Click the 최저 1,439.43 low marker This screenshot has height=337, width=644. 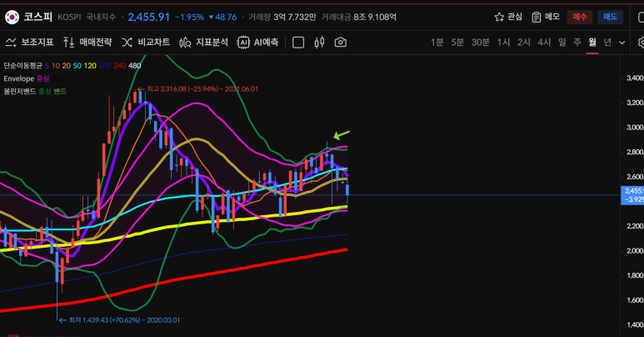(119, 319)
